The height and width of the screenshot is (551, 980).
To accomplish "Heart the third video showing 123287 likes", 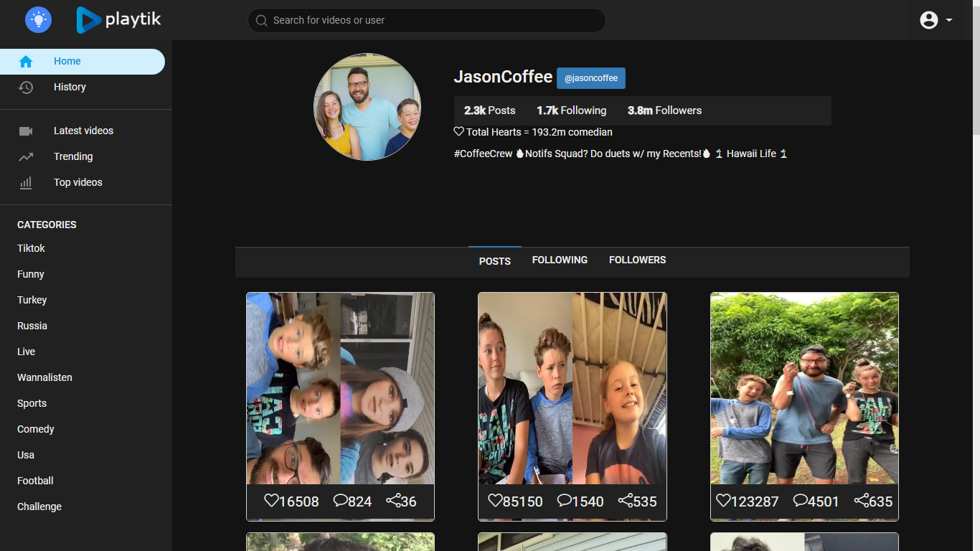I will click(722, 501).
